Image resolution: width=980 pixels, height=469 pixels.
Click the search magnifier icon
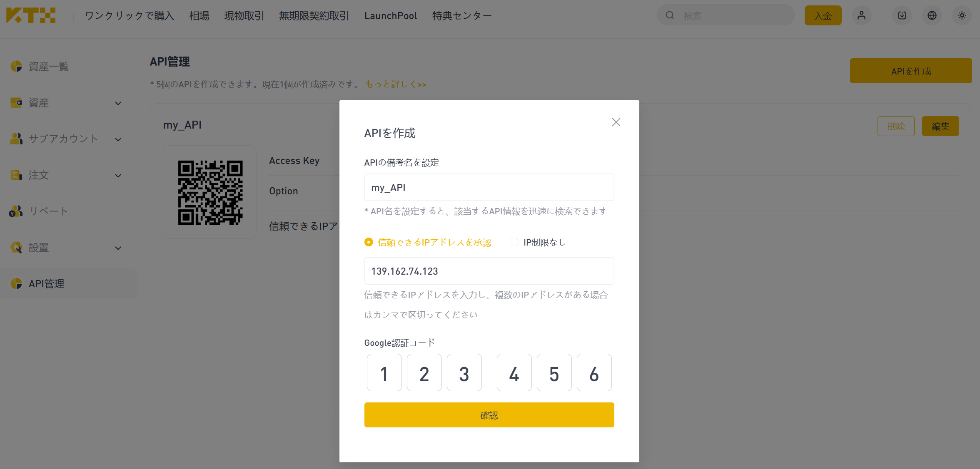(670, 15)
